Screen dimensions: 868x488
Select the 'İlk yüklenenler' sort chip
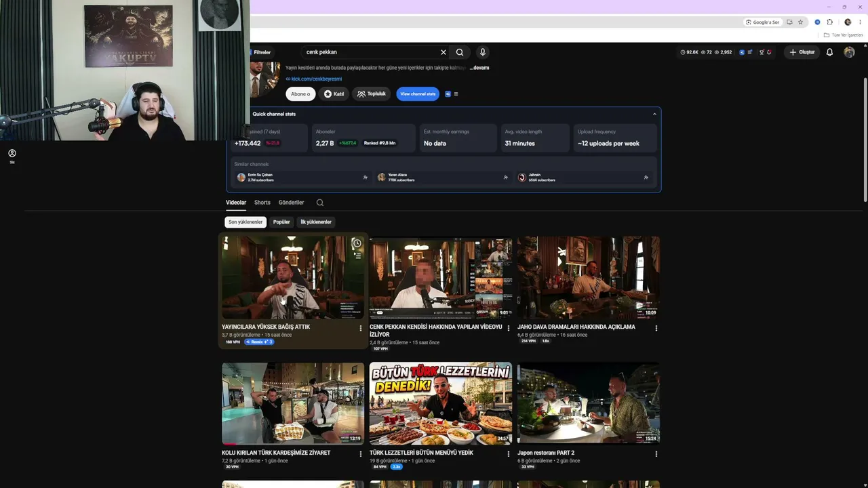click(x=316, y=222)
